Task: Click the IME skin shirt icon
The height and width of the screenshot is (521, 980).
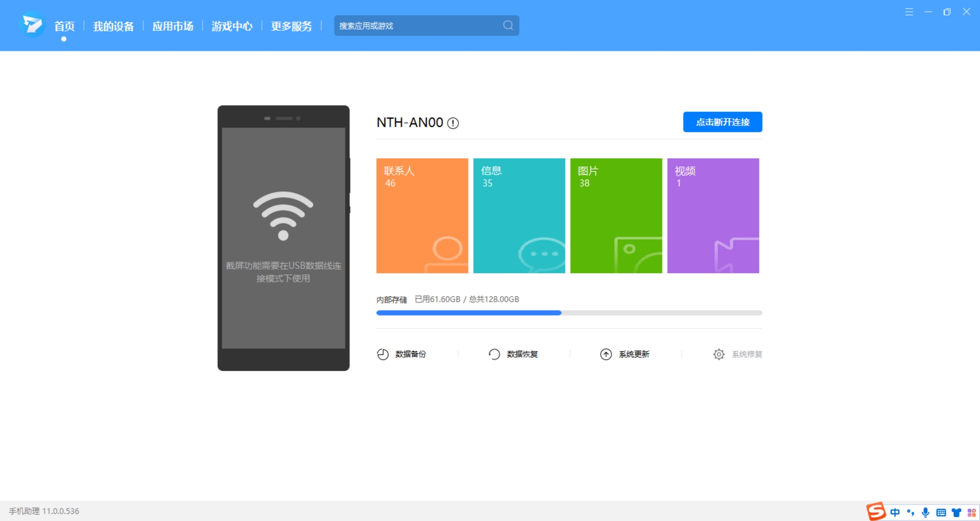Action: click(957, 512)
